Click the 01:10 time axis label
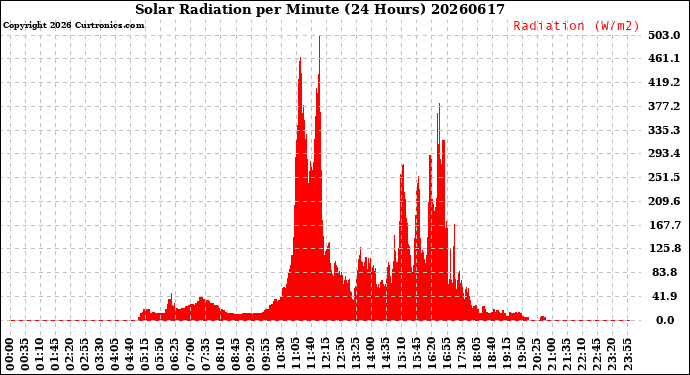This screenshot has height=375, width=690. tap(40, 355)
